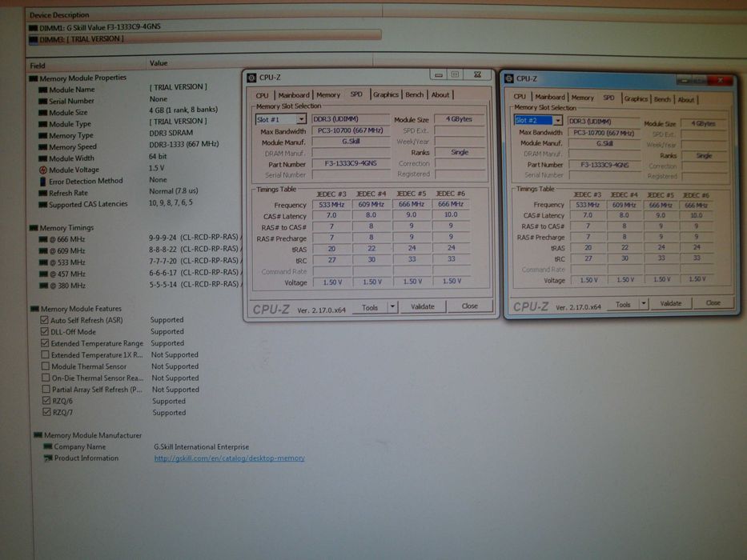
Task: Click the Module Name row icon
Action: pos(43,90)
